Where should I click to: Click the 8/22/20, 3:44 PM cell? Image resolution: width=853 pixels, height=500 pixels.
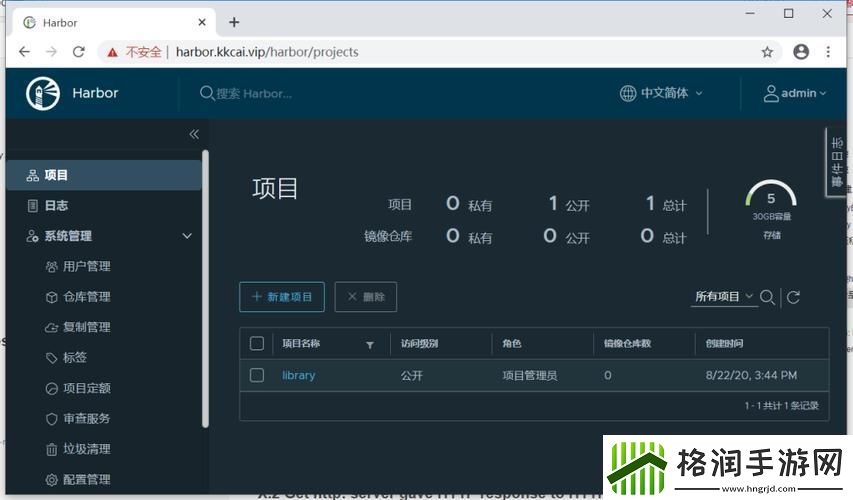click(751, 375)
